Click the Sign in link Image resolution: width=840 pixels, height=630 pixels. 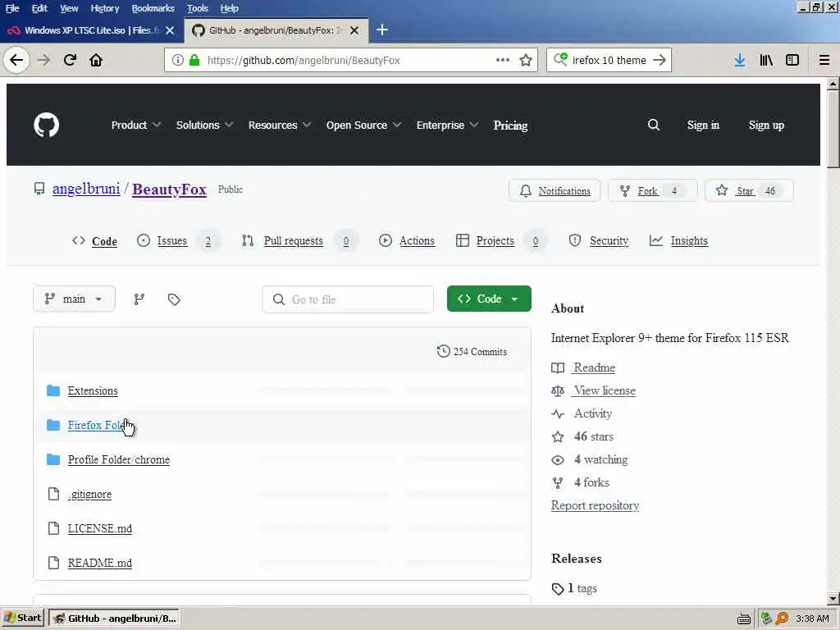703,125
